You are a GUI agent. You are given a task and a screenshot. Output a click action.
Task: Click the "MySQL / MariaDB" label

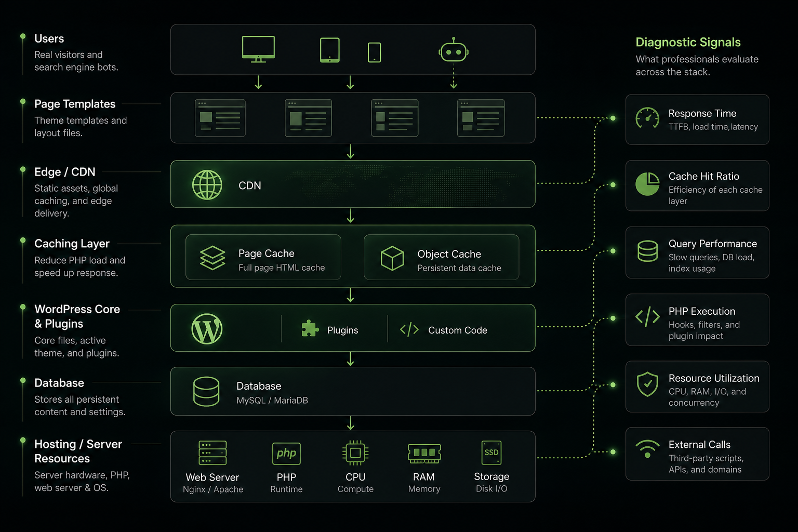[272, 401]
